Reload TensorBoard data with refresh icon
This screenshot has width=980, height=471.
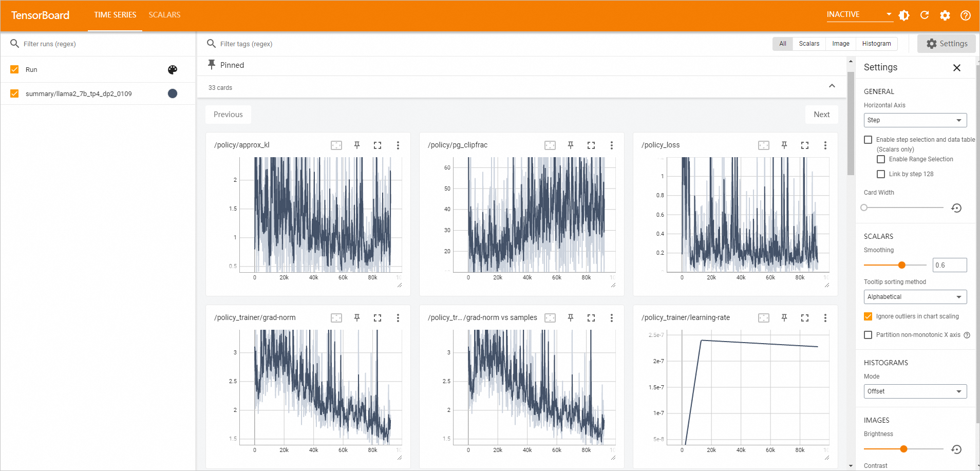coord(925,15)
